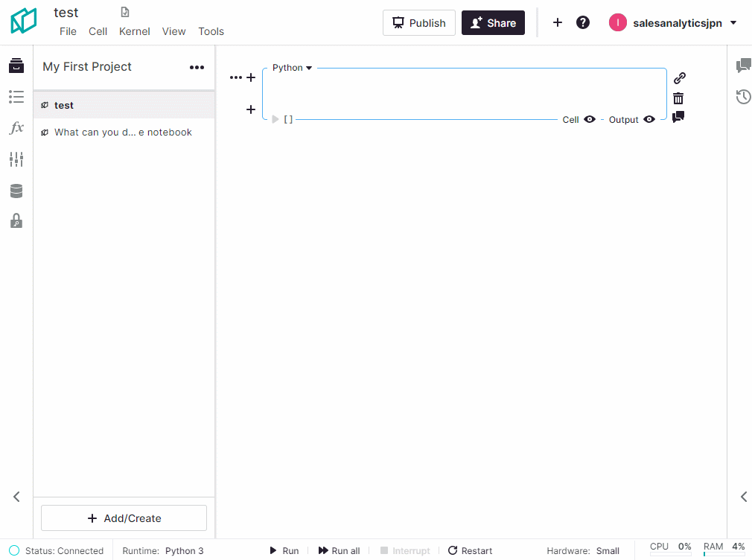Open the 'What can you d... e notebook' file
The width and height of the screenshot is (752, 560).
[123, 133]
